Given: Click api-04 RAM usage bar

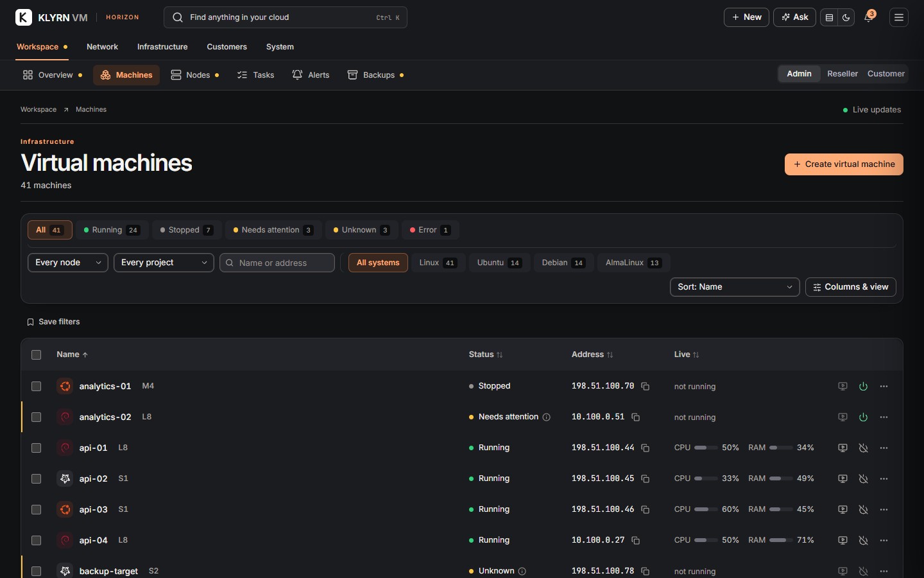Looking at the screenshot, I should click(781, 540).
